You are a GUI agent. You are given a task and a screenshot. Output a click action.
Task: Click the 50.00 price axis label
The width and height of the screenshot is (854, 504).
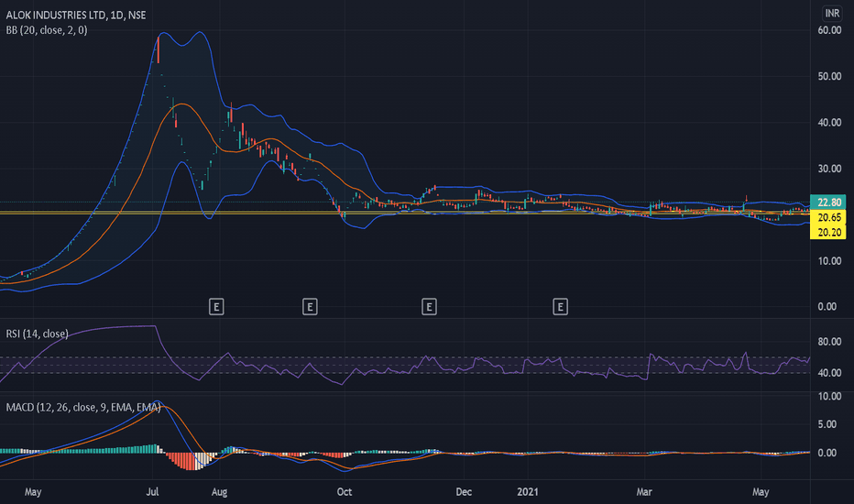[829, 76]
